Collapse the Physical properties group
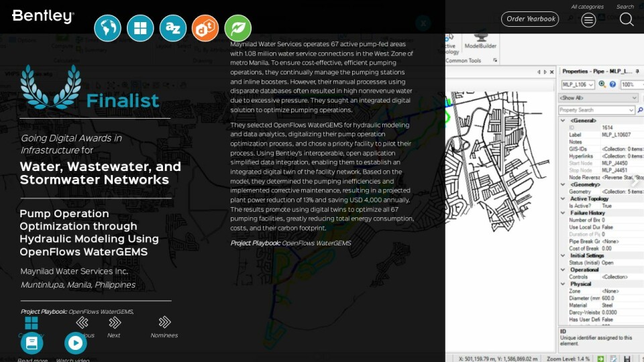The image size is (644, 362). pos(563,284)
